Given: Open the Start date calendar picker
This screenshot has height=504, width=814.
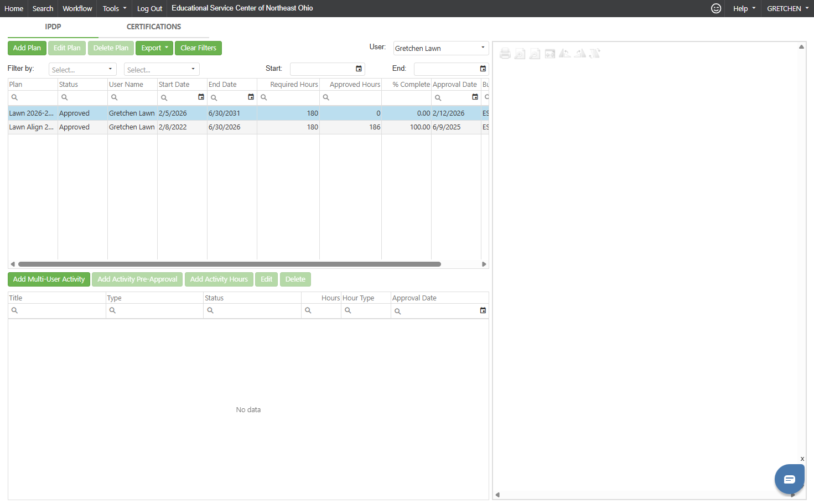Looking at the screenshot, I should 359,69.
